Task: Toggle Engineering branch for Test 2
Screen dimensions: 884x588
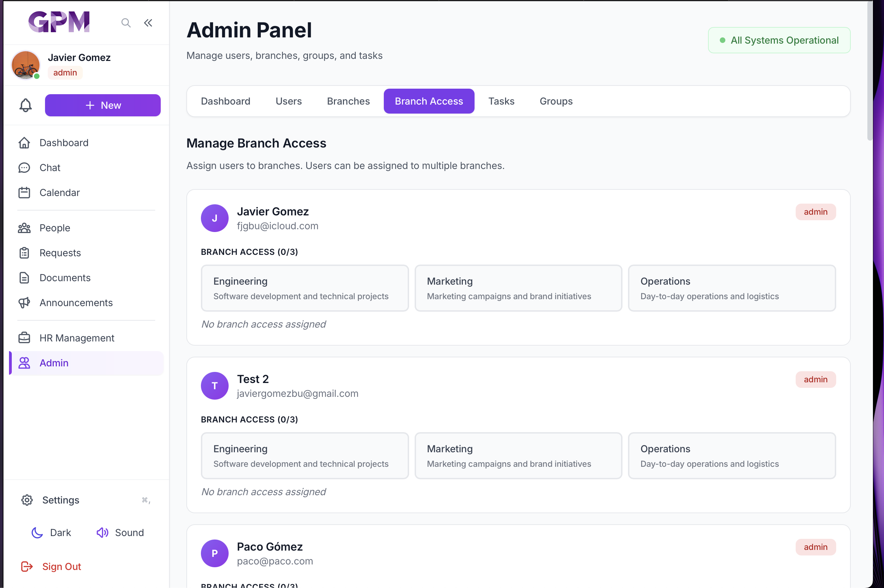Action: (304, 456)
